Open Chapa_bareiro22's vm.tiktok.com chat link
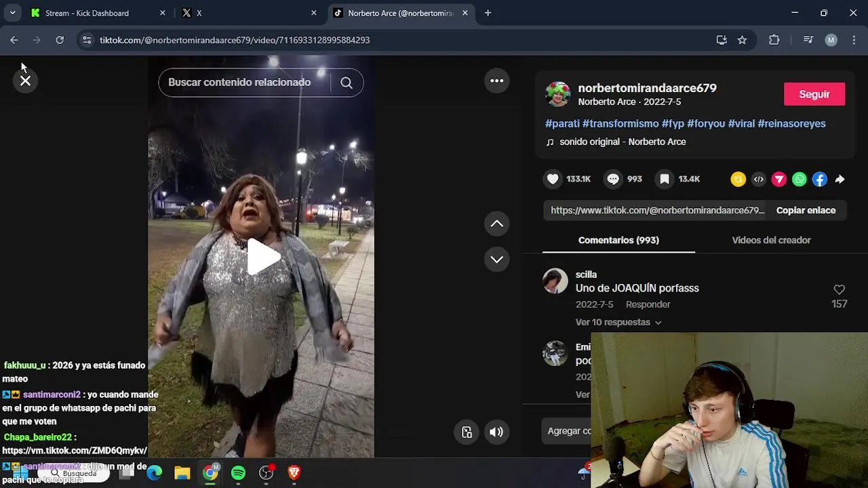Screen dimensions: 868x488 (75, 451)
